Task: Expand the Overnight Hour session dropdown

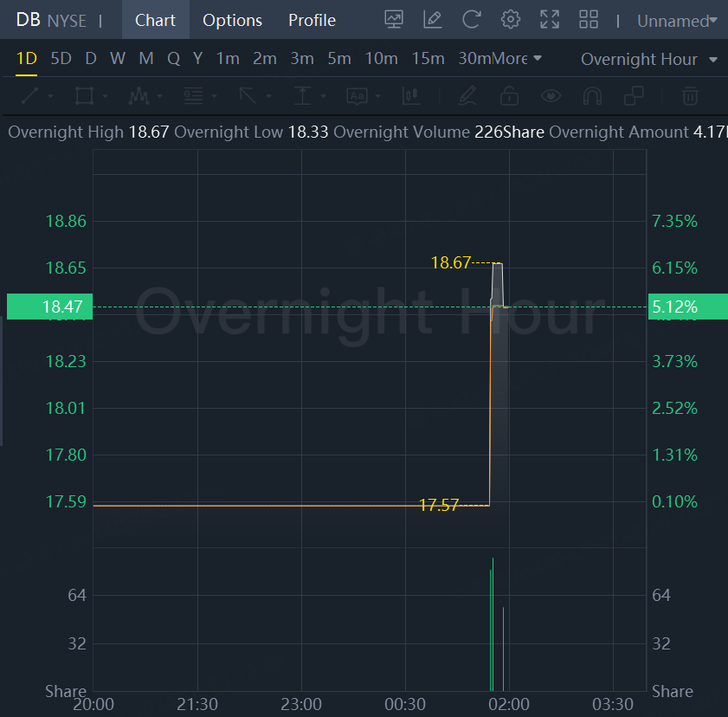Action: pyautogui.click(x=648, y=59)
